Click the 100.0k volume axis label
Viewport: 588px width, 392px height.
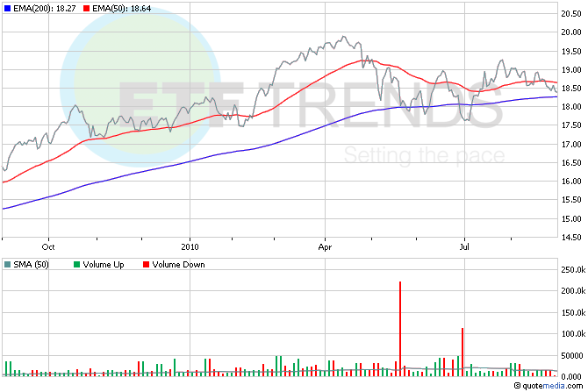(x=573, y=334)
